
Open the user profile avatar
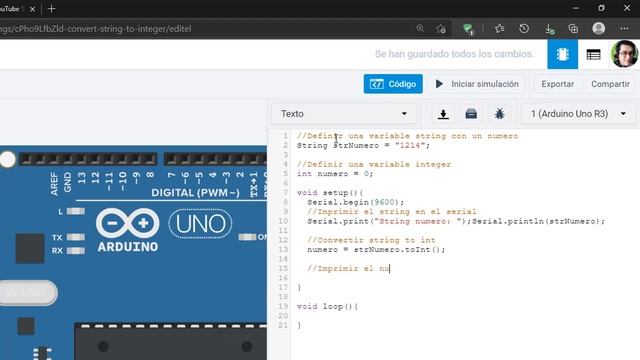click(624, 54)
